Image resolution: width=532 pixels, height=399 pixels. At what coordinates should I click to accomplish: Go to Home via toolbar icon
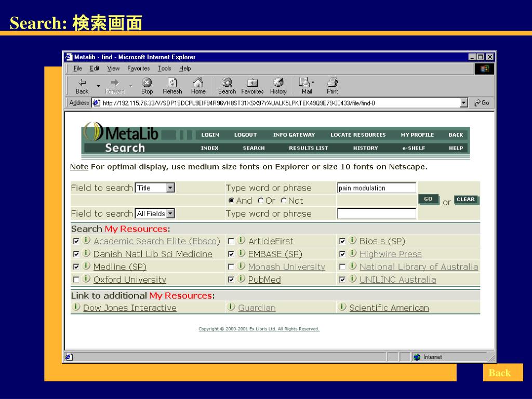coord(198,86)
